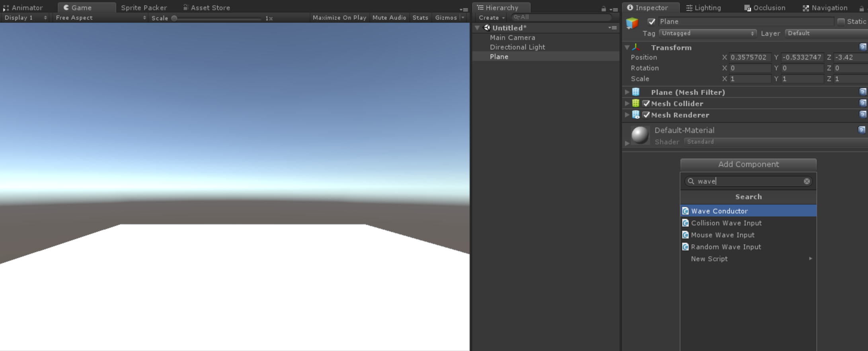
Task: Enable the Static checkbox
Action: [x=841, y=22]
